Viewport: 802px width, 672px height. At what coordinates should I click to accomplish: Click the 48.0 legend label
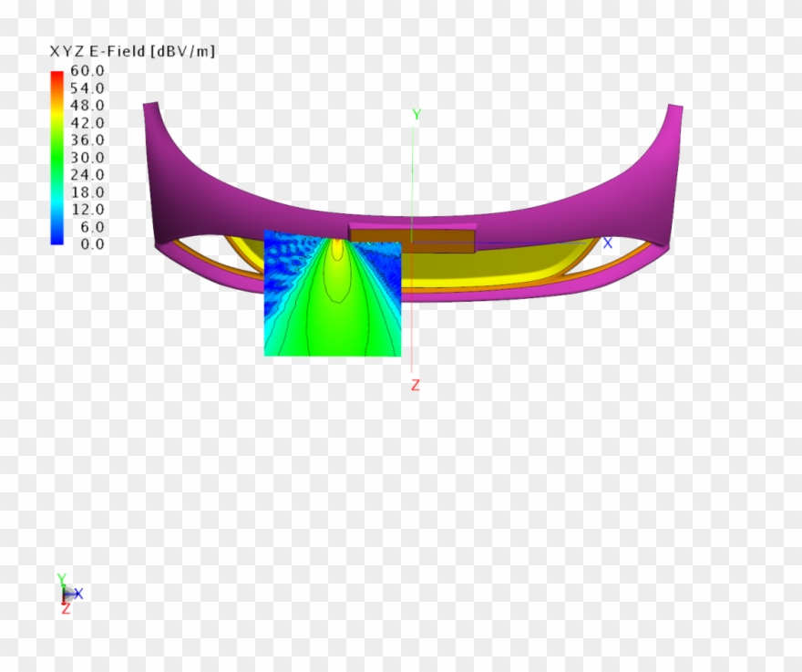pos(87,105)
